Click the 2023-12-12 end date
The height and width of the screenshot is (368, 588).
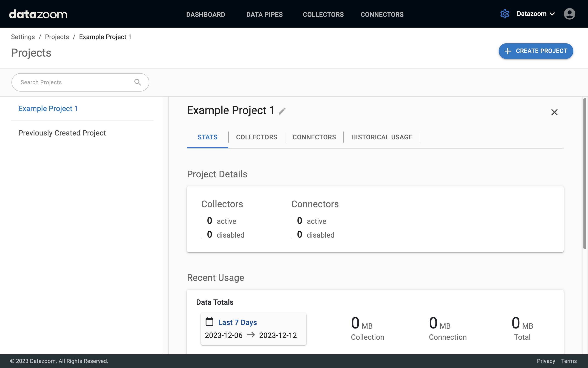click(278, 335)
